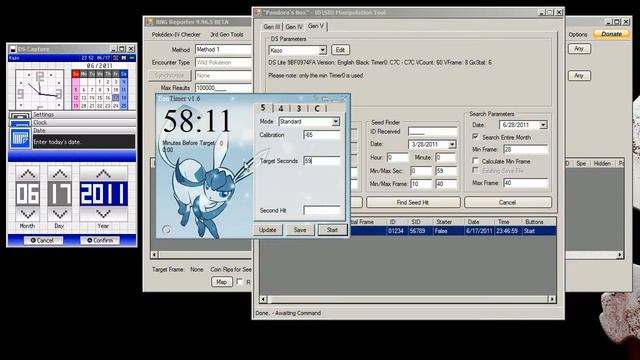Click the Max Sec field showing 59
This screenshot has width=640, height=360.
446,171
